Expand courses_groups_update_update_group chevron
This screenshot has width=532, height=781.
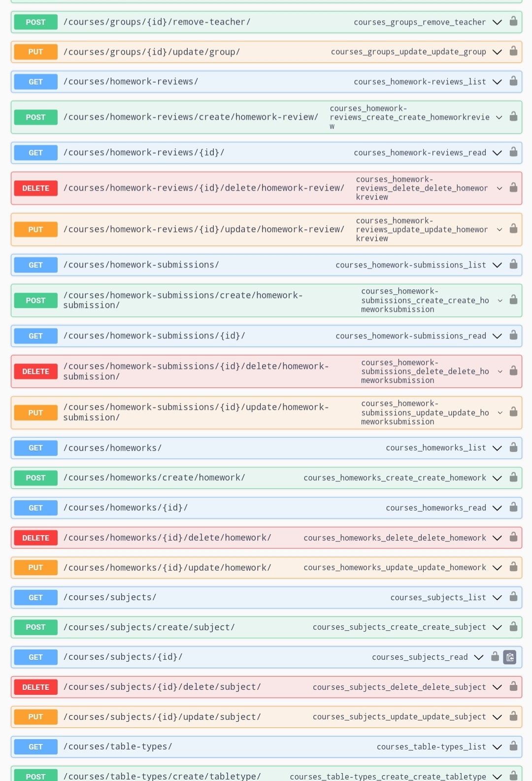(x=498, y=52)
